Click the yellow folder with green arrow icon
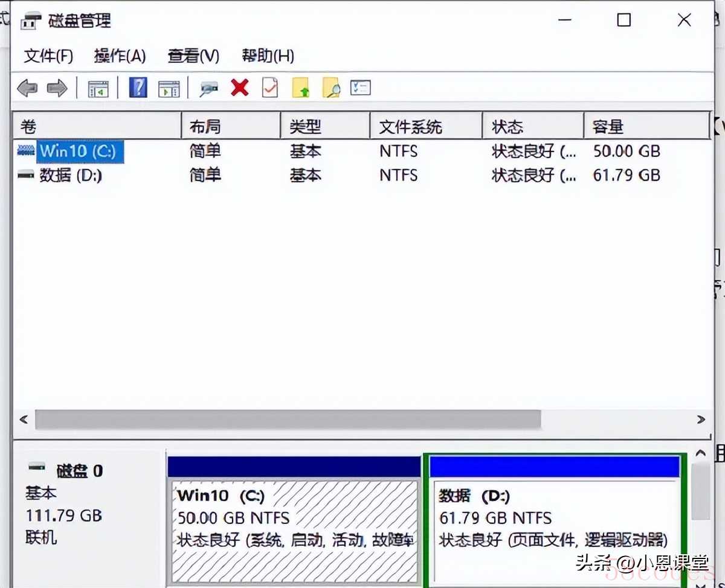Screen dimensions: 725x588 [x=301, y=88]
